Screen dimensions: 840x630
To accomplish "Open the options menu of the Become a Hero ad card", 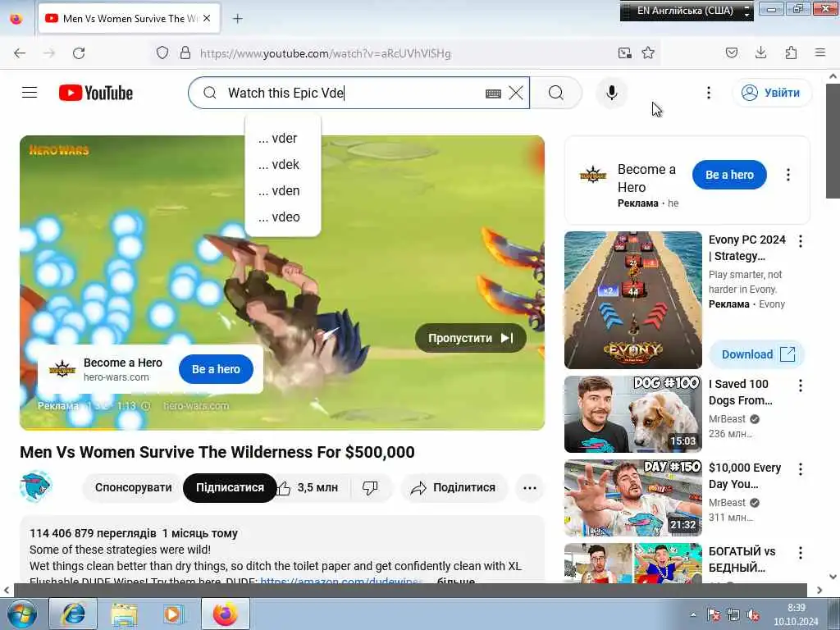I will [788, 175].
